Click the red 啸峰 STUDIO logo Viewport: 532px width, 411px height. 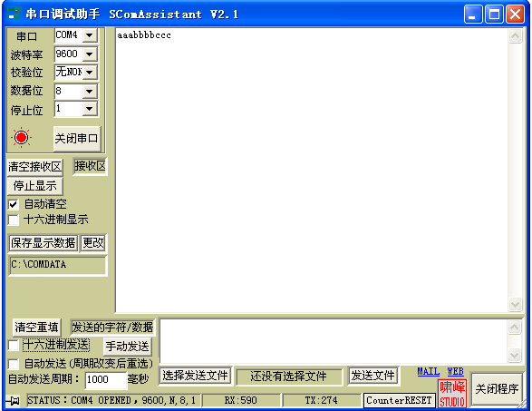452,394
